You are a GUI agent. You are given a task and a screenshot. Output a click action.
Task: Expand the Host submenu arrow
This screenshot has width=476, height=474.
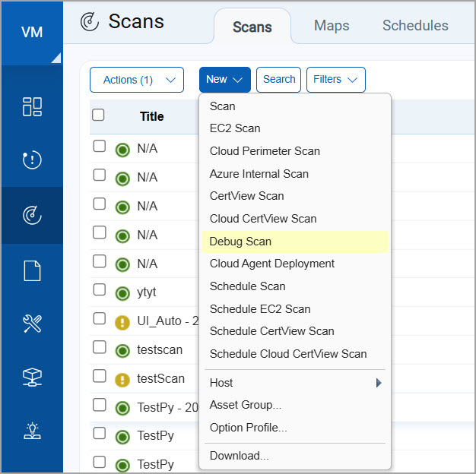coord(378,383)
